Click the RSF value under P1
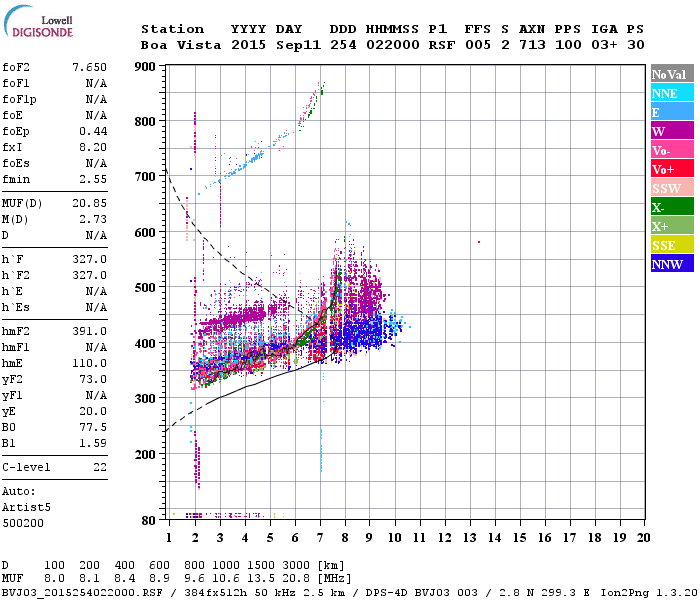Image resolution: width=700 pixels, height=600 pixels. pos(442,45)
